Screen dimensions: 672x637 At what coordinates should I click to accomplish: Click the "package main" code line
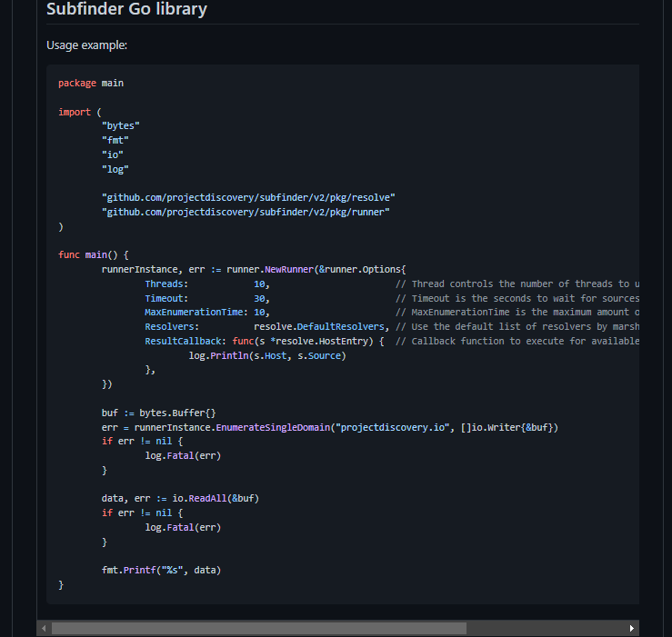coord(91,83)
